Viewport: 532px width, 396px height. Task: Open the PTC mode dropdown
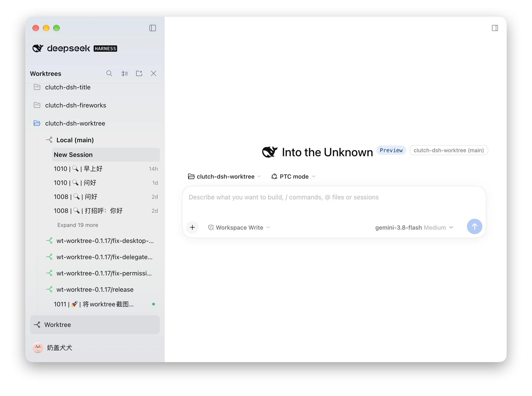click(x=293, y=176)
